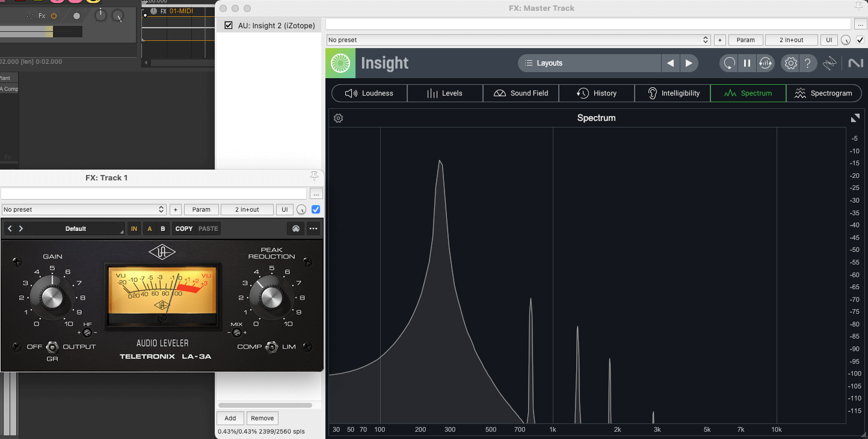Open the Insight Layouts dropdown
868x439 pixels.
point(589,63)
